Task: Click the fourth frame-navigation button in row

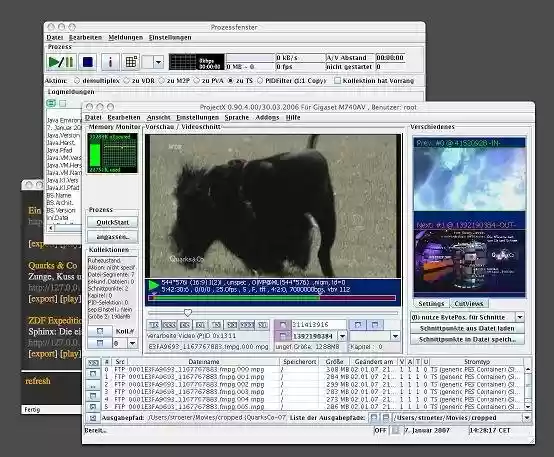Action: [x=200, y=324]
